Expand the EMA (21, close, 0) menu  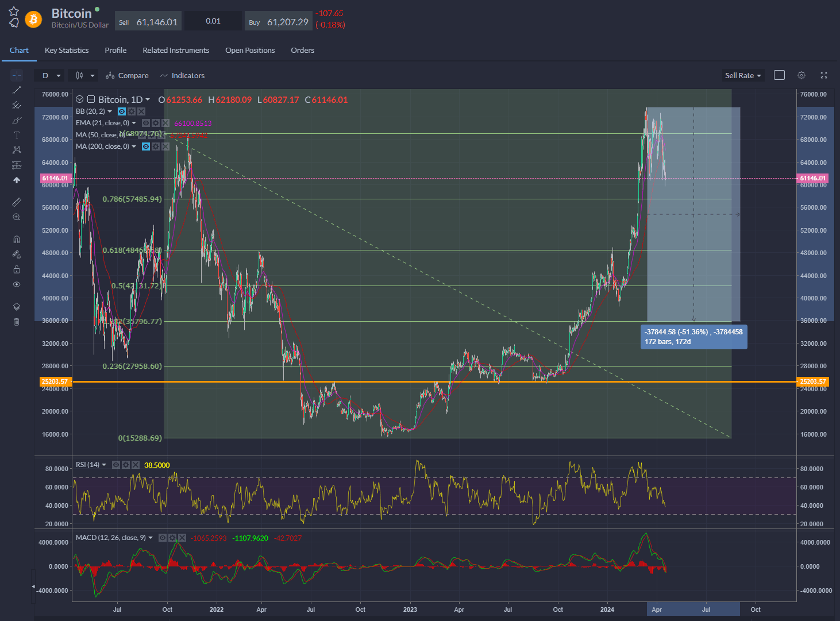134,123
